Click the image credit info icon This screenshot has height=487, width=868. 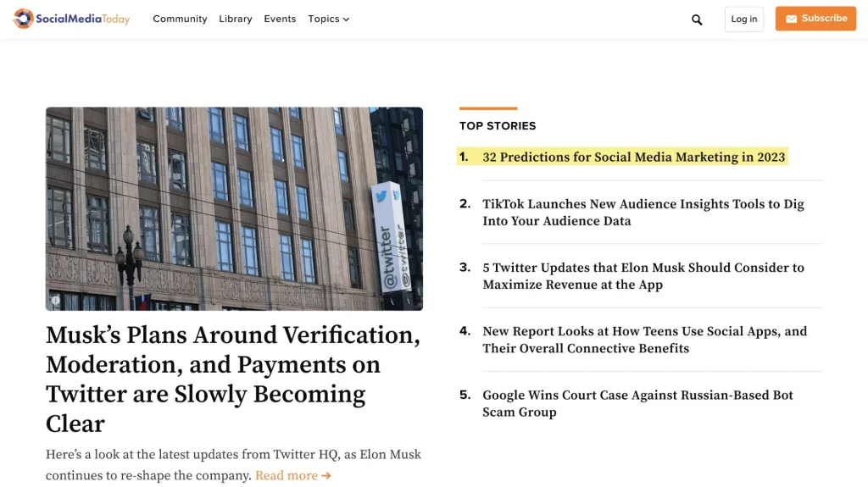point(56,300)
